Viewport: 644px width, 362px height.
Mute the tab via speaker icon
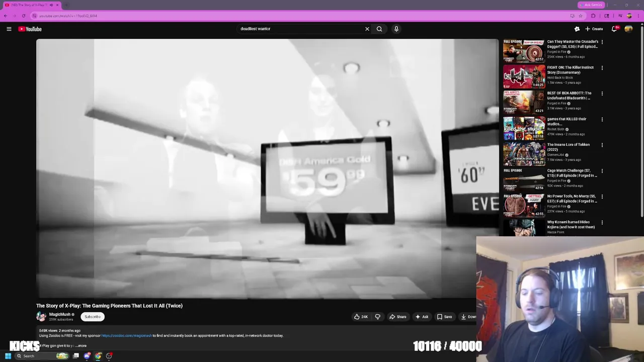tap(51, 5)
